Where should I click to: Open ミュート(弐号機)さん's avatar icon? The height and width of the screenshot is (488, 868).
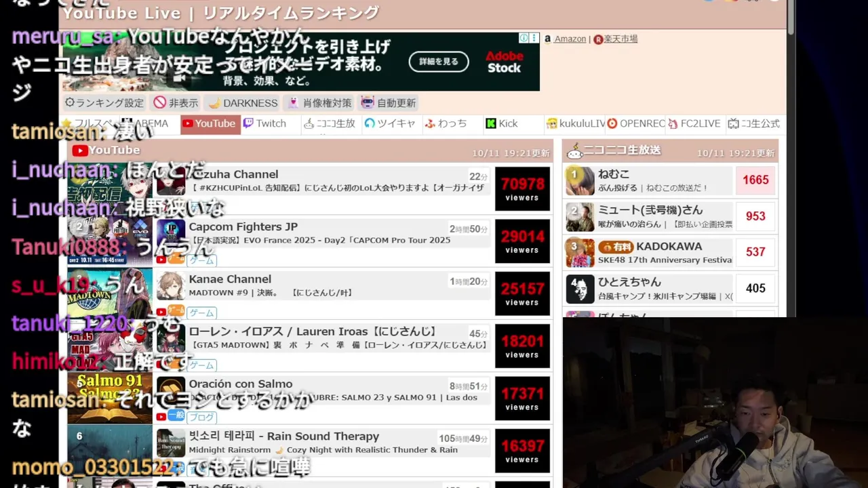(x=580, y=217)
